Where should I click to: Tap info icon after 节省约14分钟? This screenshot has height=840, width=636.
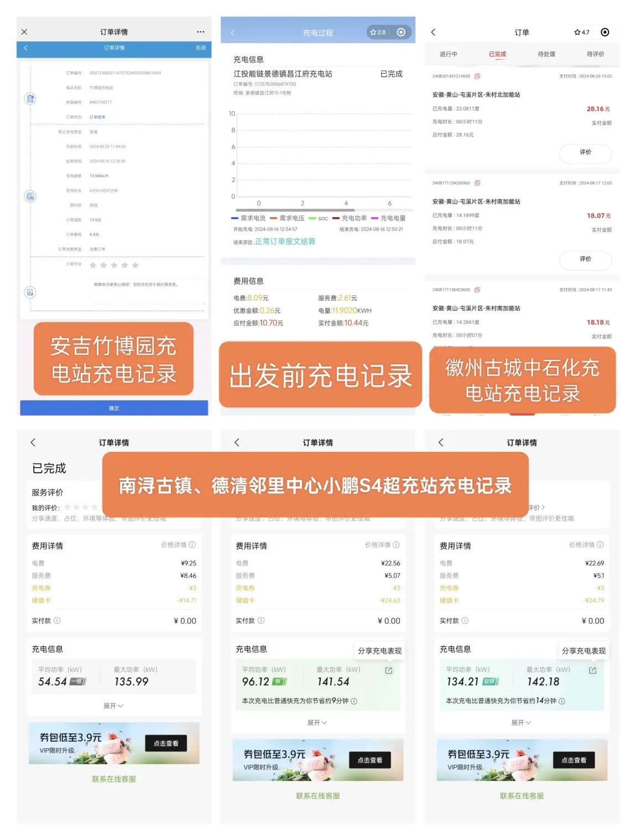point(562,701)
